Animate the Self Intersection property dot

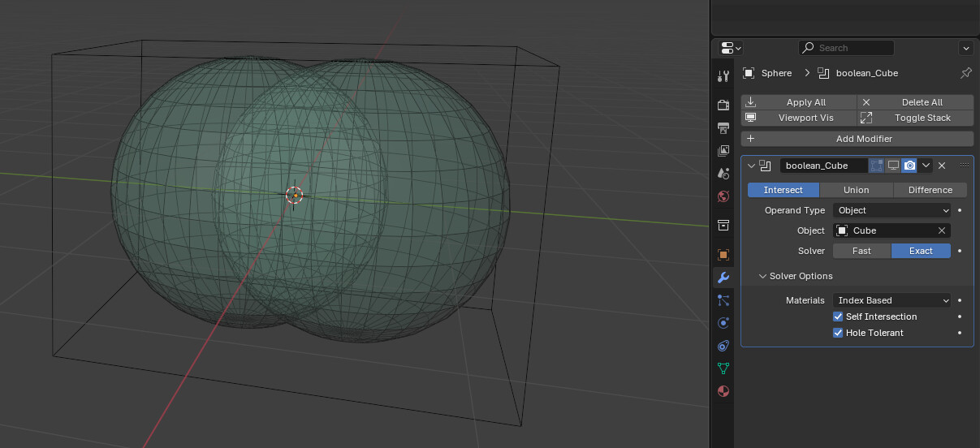coord(960,317)
